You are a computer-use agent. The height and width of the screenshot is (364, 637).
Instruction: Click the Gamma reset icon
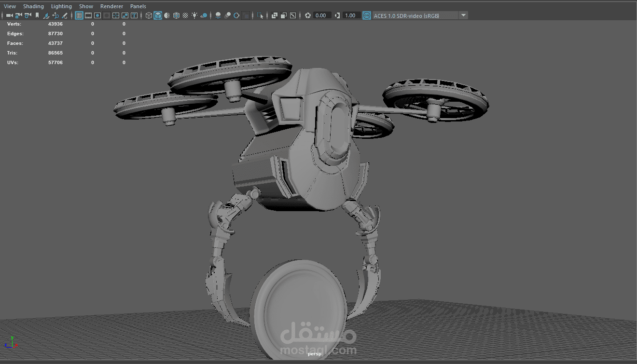[337, 15]
